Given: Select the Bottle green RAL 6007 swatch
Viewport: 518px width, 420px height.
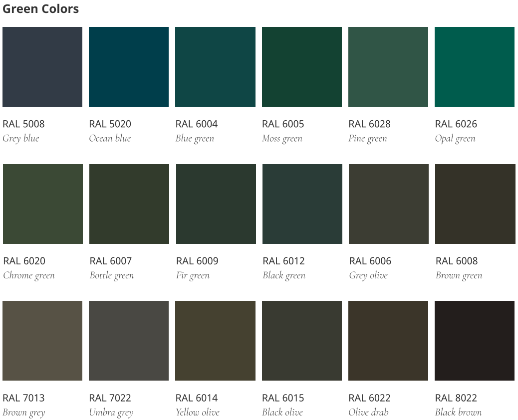Looking at the screenshot, I should point(129,204).
